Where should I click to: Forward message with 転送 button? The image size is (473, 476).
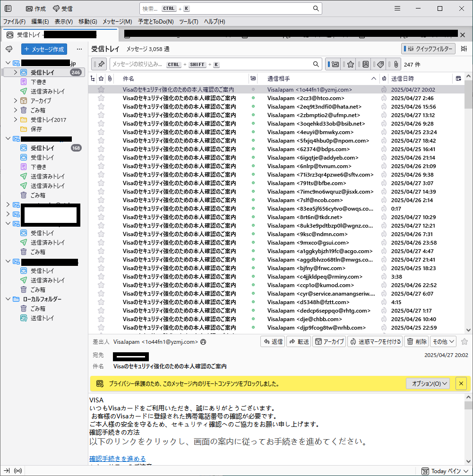pos(299,342)
